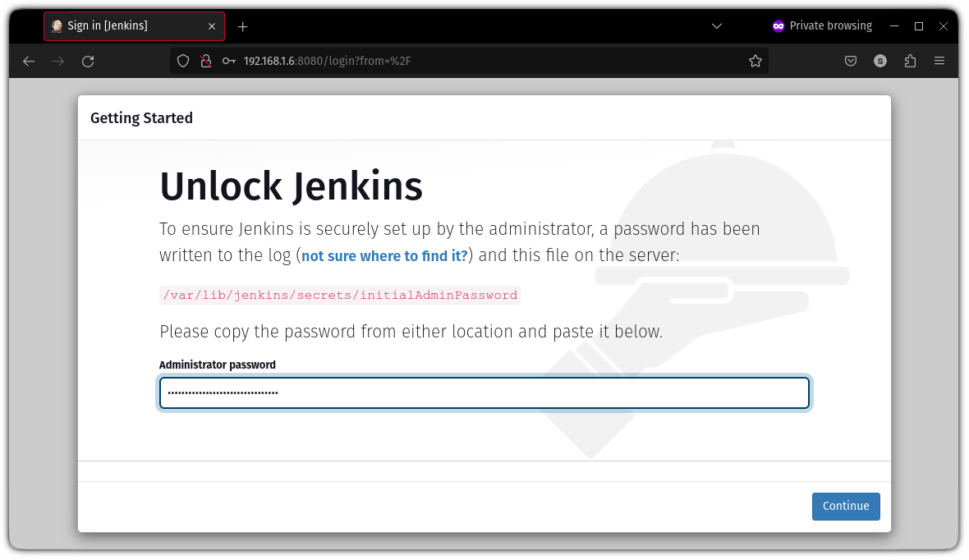The image size is (969, 560).
Task: Open a new tab
Action: tap(242, 26)
